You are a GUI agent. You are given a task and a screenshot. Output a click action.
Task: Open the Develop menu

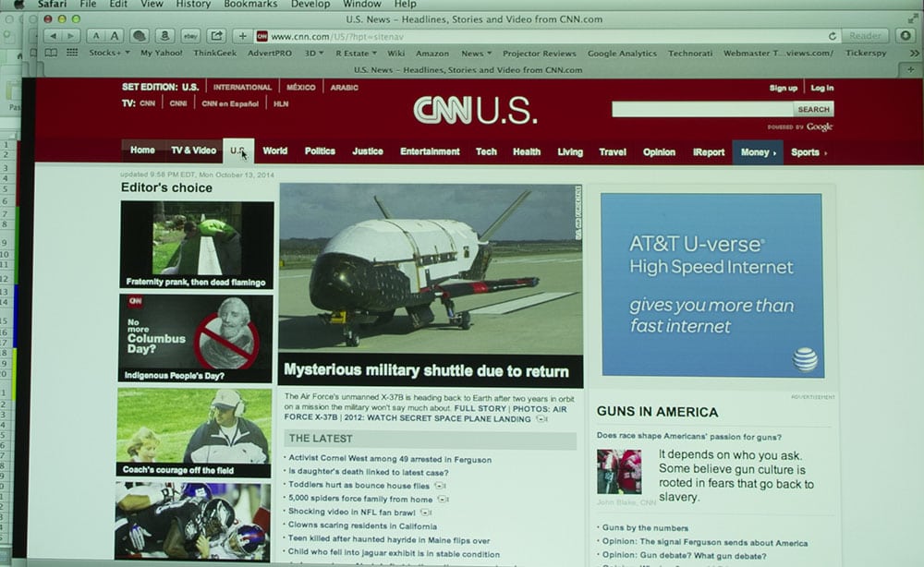[x=310, y=4]
